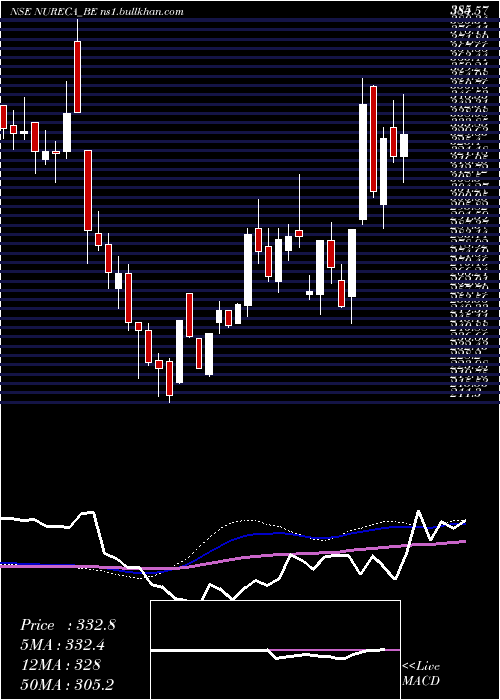Click the <<Live MACD label
Screen dimensions: 500x700
pyautogui.click(x=421, y=674)
